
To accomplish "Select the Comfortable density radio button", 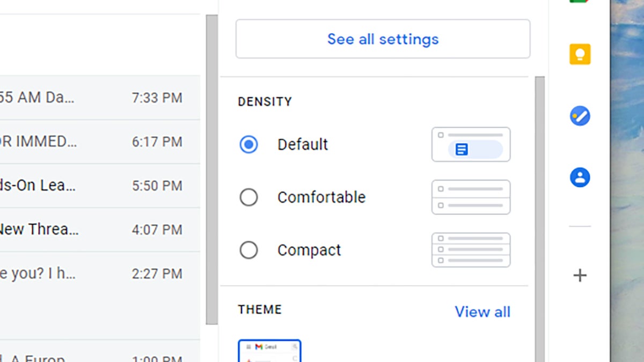I will pyautogui.click(x=248, y=197).
